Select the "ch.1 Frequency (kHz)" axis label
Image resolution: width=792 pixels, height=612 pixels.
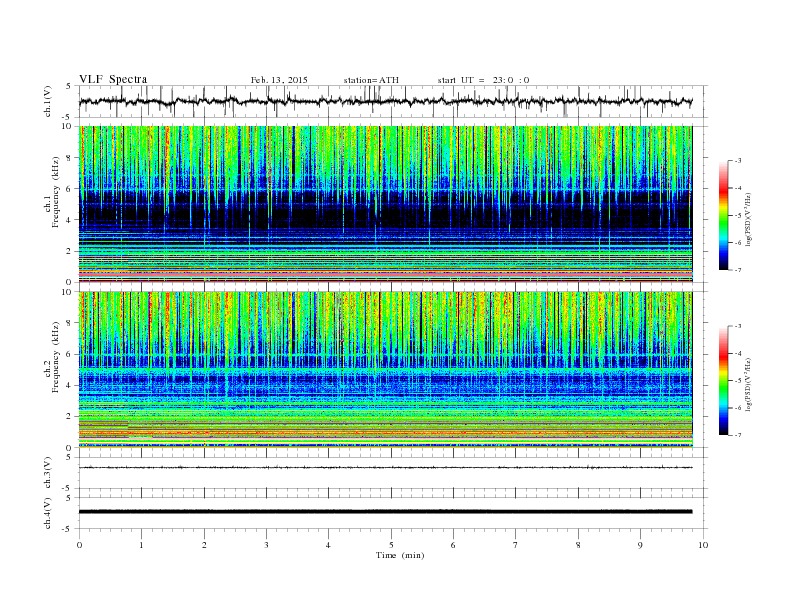pyautogui.click(x=52, y=192)
